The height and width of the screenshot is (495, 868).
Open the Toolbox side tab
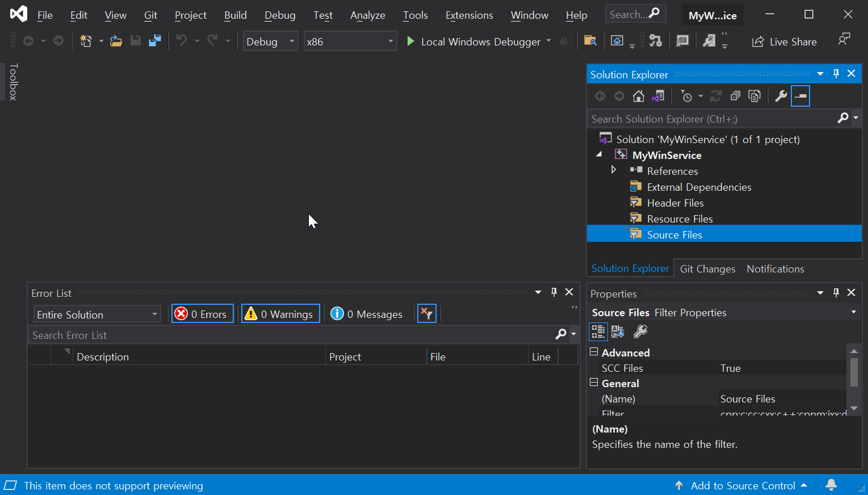pos(13,82)
